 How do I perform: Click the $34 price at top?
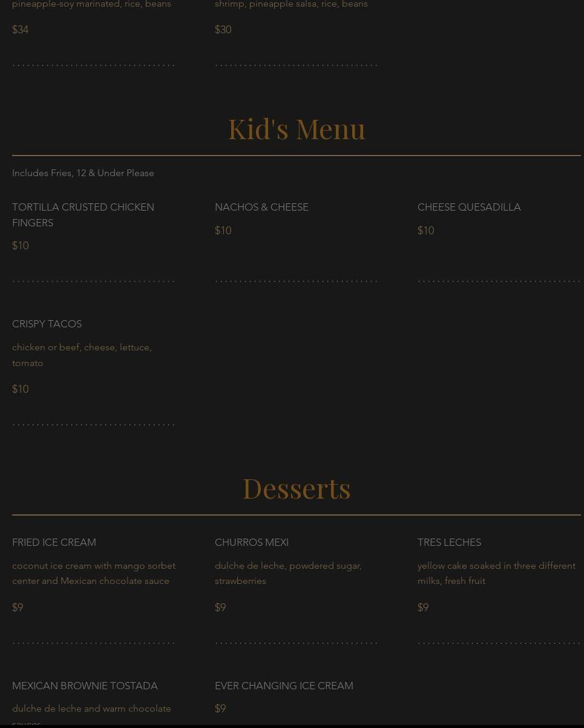pyautogui.click(x=20, y=30)
